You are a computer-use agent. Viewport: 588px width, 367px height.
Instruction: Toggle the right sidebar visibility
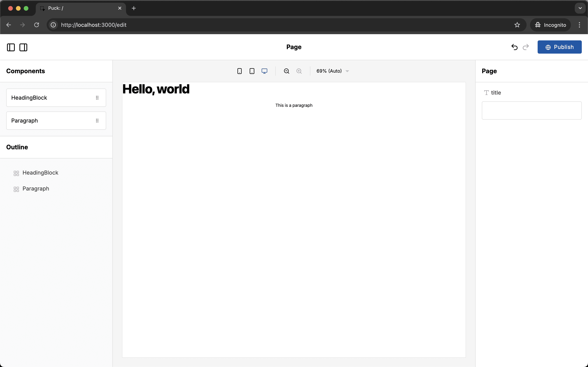pos(23,47)
